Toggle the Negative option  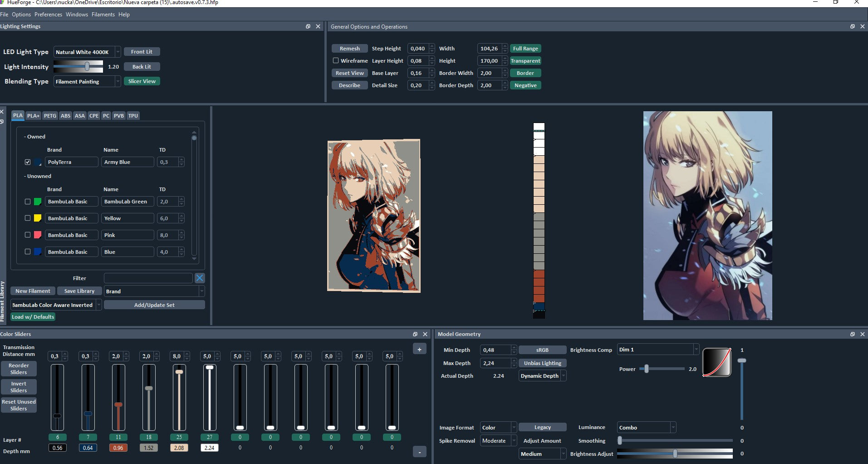point(525,85)
